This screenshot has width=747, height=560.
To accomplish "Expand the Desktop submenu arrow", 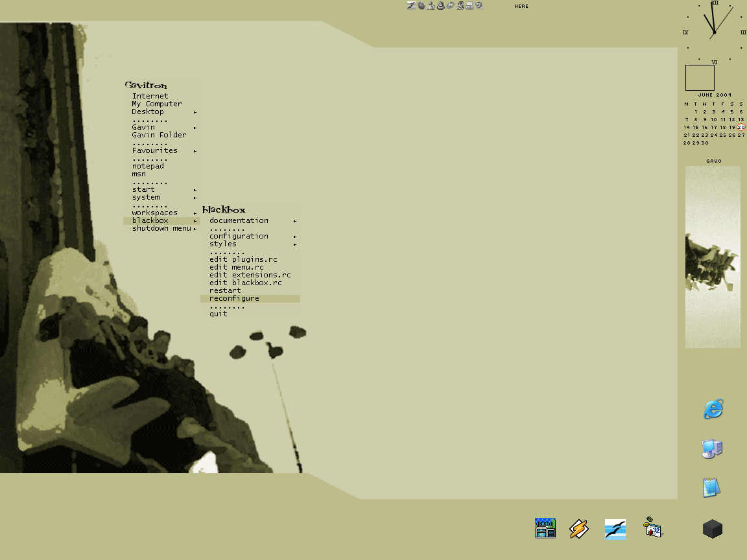I will pyautogui.click(x=195, y=112).
